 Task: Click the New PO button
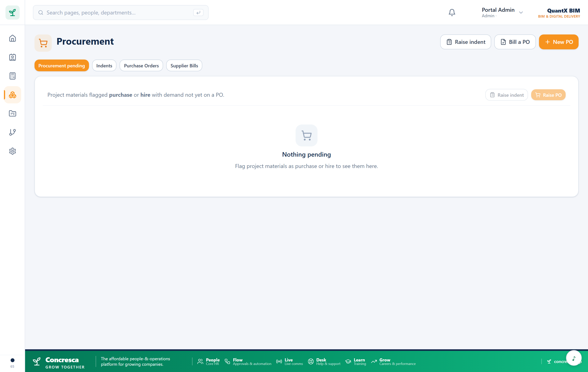tap(559, 42)
